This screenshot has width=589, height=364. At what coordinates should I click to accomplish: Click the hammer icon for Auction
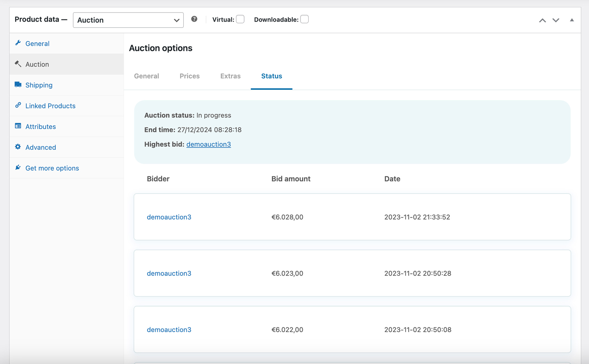[x=18, y=64]
